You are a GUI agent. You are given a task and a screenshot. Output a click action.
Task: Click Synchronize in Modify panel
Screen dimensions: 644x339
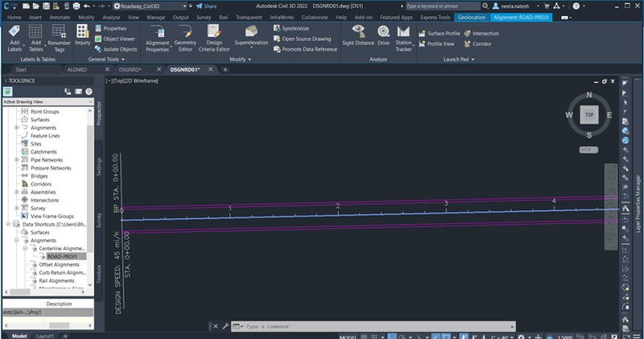coord(291,28)
